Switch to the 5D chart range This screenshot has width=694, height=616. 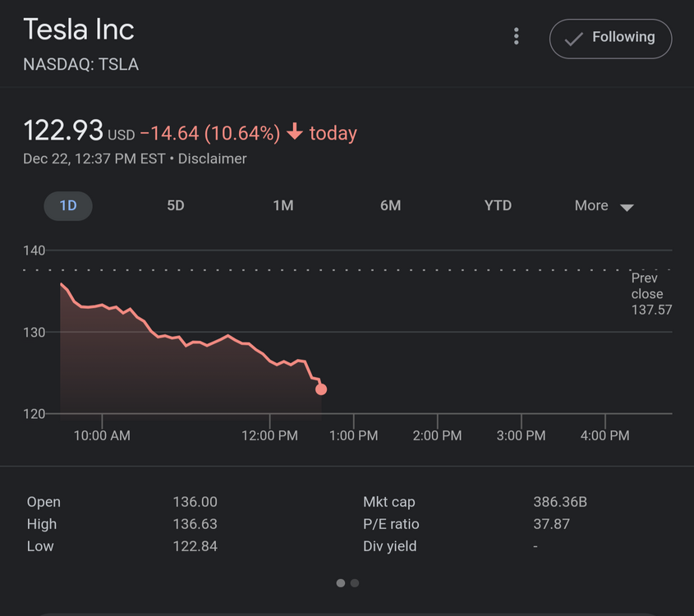(176, 205)
